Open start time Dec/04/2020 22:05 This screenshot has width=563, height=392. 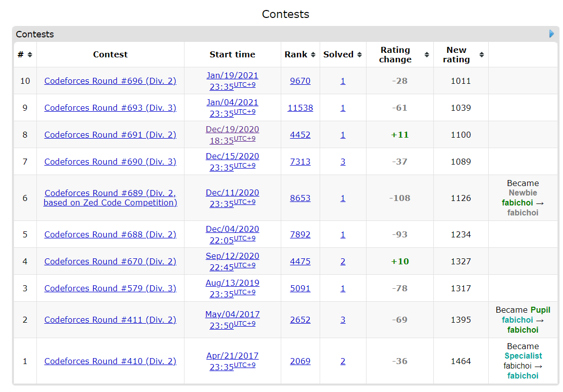pos(232,234)
